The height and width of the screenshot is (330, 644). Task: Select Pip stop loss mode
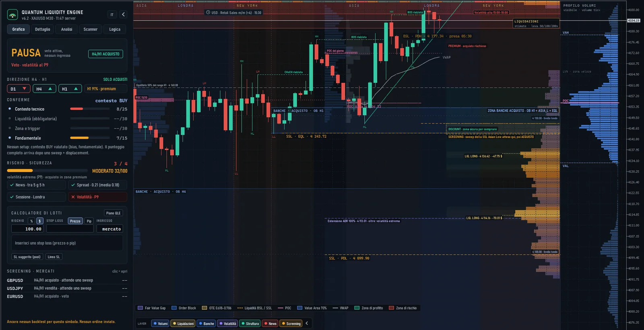click(x=89, y=221)
